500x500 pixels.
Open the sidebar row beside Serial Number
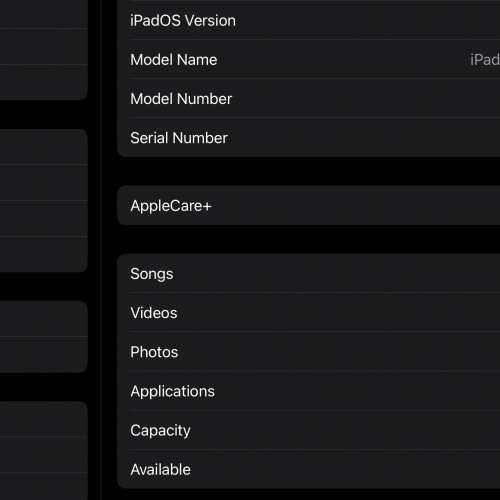[x=44, y=147]
